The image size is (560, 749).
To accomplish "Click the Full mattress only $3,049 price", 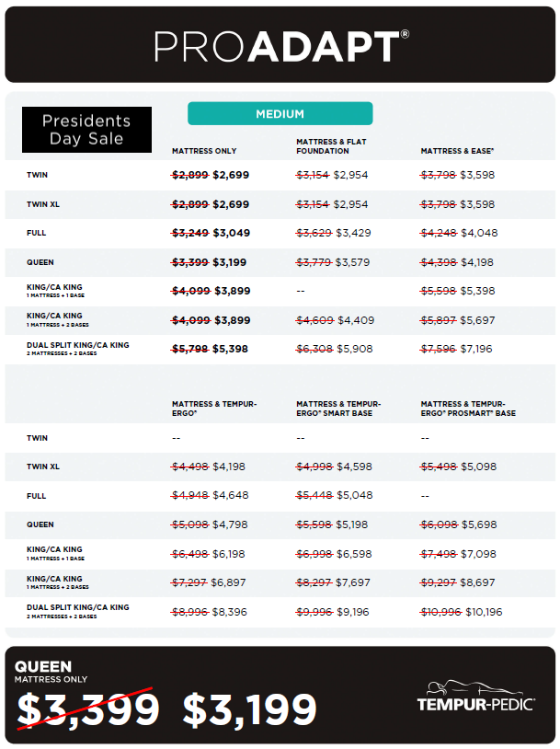I will click(x=231, y=233).
